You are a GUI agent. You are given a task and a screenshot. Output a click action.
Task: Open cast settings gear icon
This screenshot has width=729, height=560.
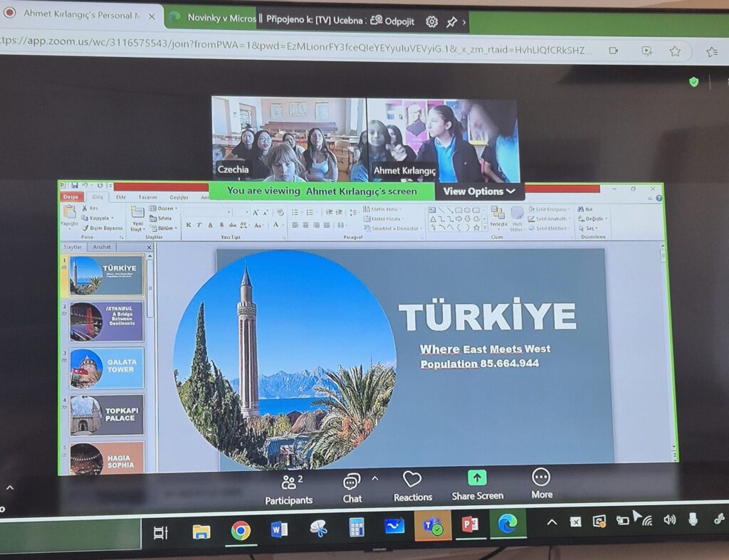432,21
